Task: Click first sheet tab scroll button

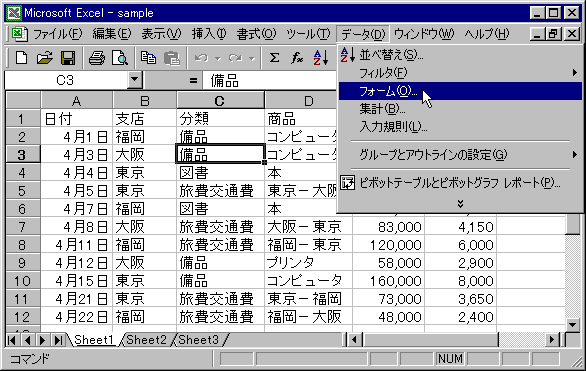Action: pos(12,340)
